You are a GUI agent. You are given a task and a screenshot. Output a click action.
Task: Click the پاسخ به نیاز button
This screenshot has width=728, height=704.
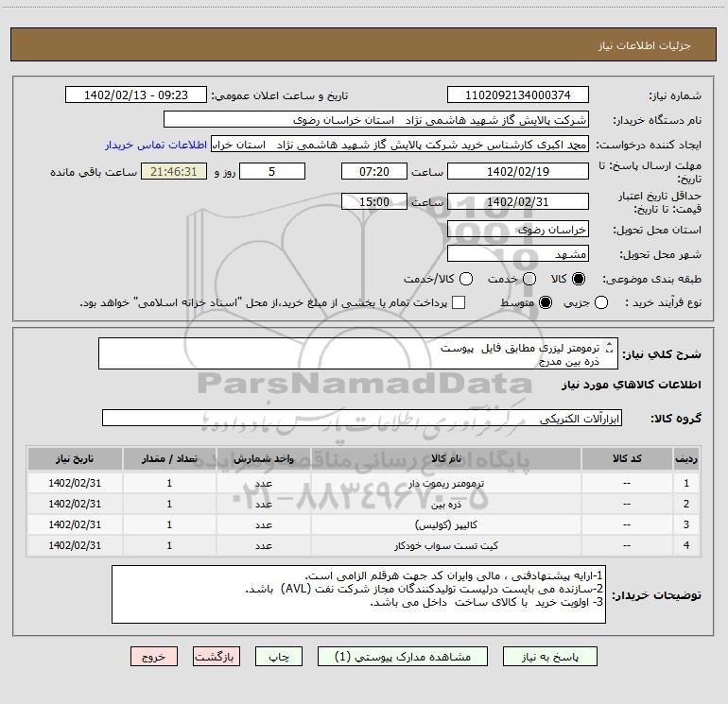[549, 657]
